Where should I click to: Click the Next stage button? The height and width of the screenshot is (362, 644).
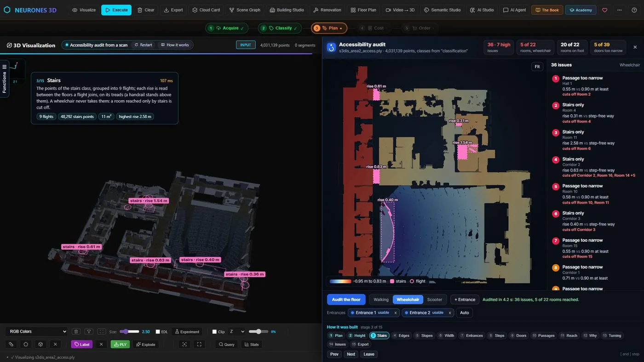(351, 354)
